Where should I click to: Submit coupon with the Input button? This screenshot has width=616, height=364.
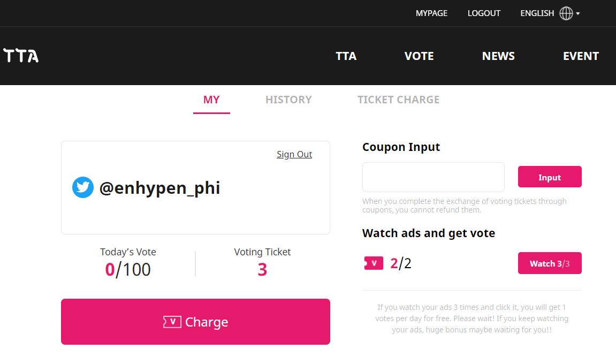tap(550, 177)
